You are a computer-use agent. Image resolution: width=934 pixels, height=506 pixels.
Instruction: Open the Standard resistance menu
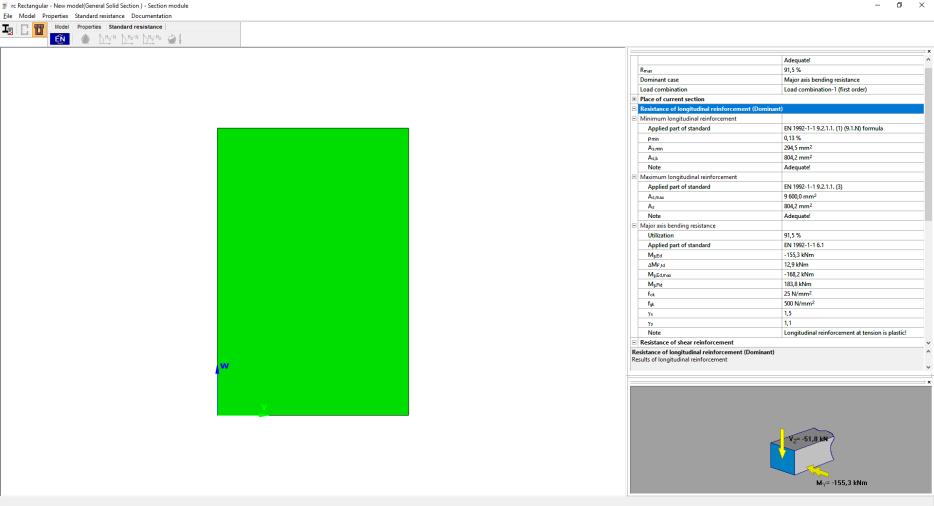99,16
